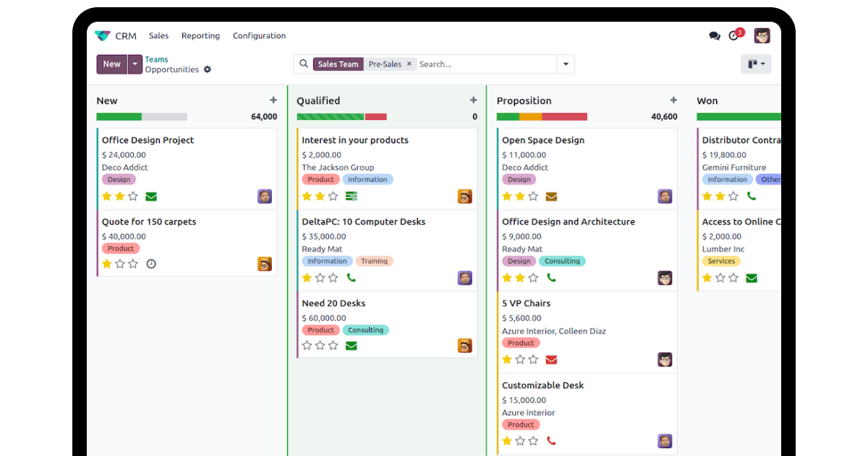Open the Customizable Desk opportunity

click(x=543, y=385)
